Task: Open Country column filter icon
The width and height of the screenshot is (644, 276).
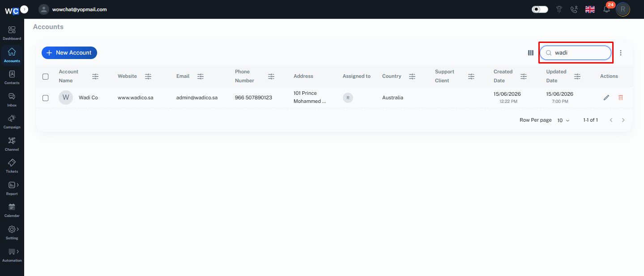Action: click(412, 76)
